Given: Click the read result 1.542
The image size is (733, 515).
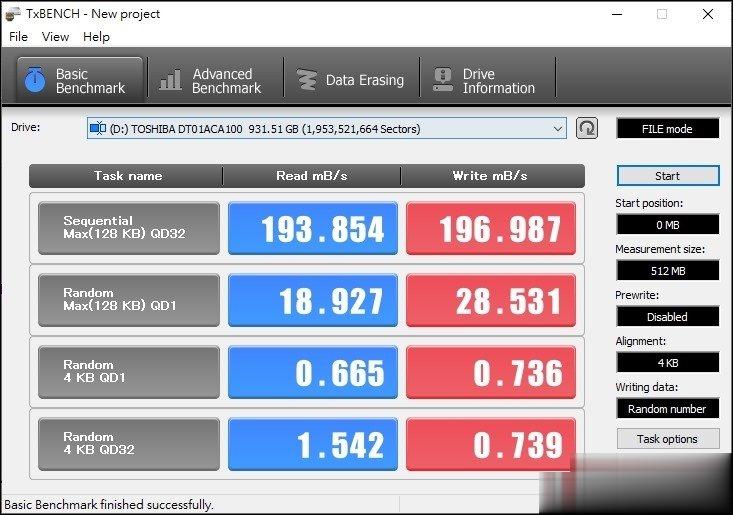Looking at the screenshot, I should [x=313, y=444].
